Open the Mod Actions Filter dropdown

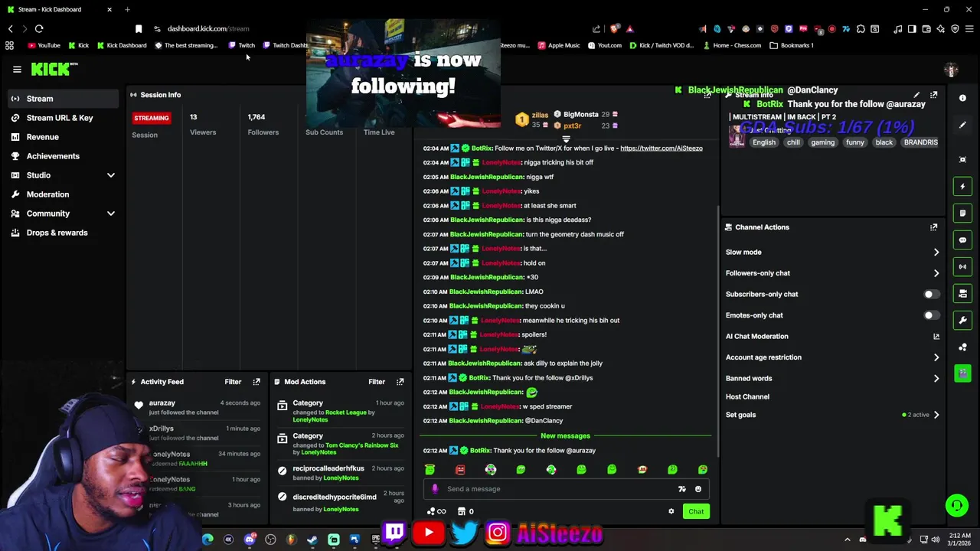coord(377,382)
